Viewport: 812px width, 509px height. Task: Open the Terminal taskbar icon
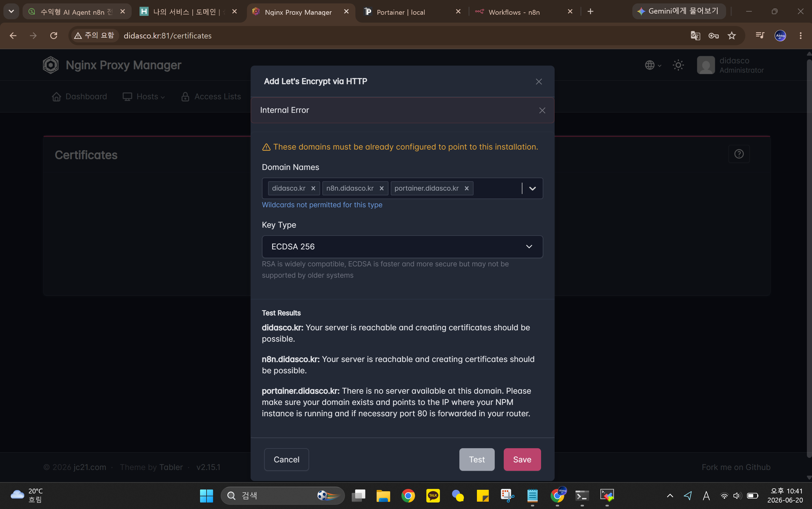582,495
